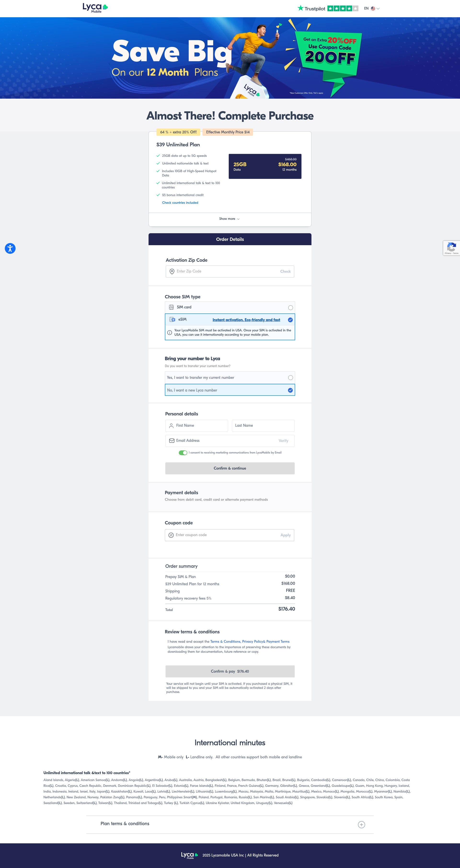Viewport: 460px width, 868px height.
Task: Select the eSIM radio option
Action: [x=290, y=320]
